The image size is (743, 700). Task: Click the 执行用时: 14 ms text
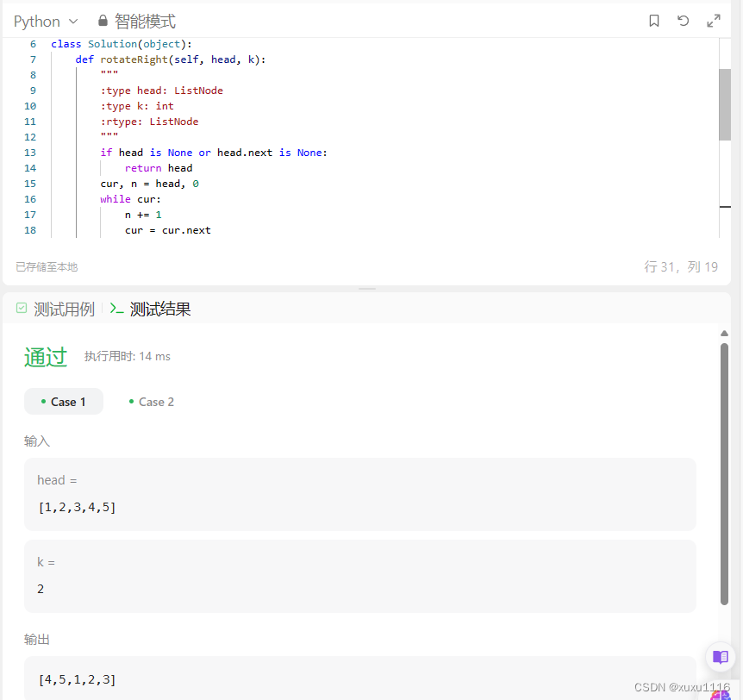coord(128,356)
